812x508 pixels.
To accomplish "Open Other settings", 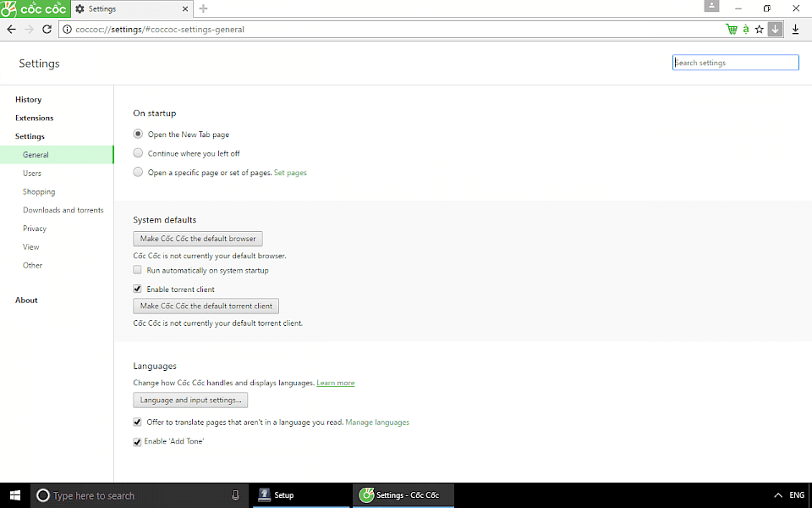I will (x=32, y=265).
